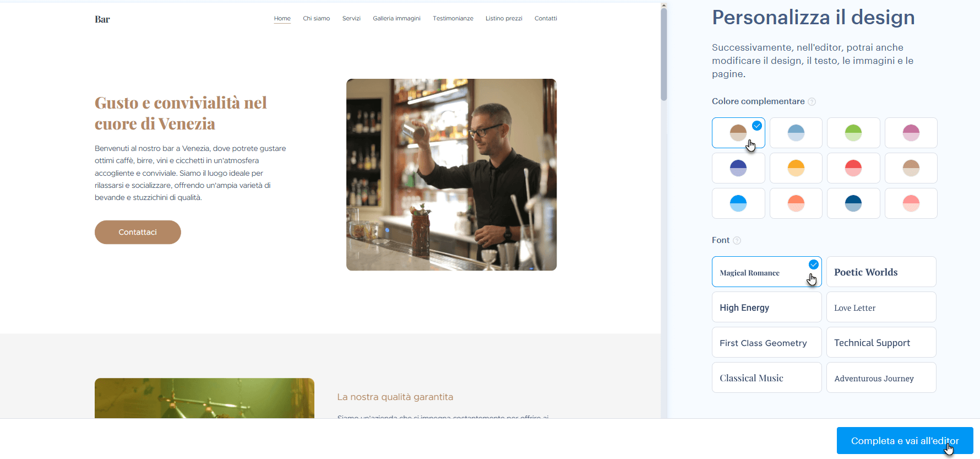980x459 pixels.
Task: Select the Technical Support font
Action: (881, 342)
